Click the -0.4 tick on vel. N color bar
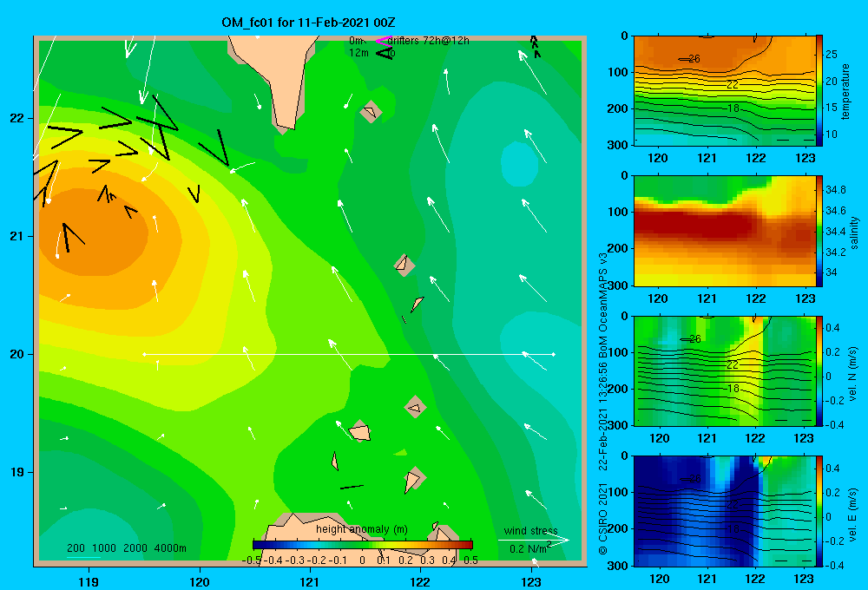This screenshot has width=868, height=590. pyautogui.click(x=833, y=425)
